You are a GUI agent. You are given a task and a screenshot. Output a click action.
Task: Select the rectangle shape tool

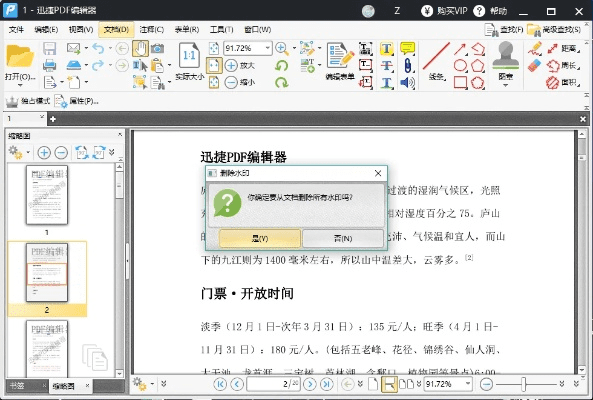coord(460,82)
